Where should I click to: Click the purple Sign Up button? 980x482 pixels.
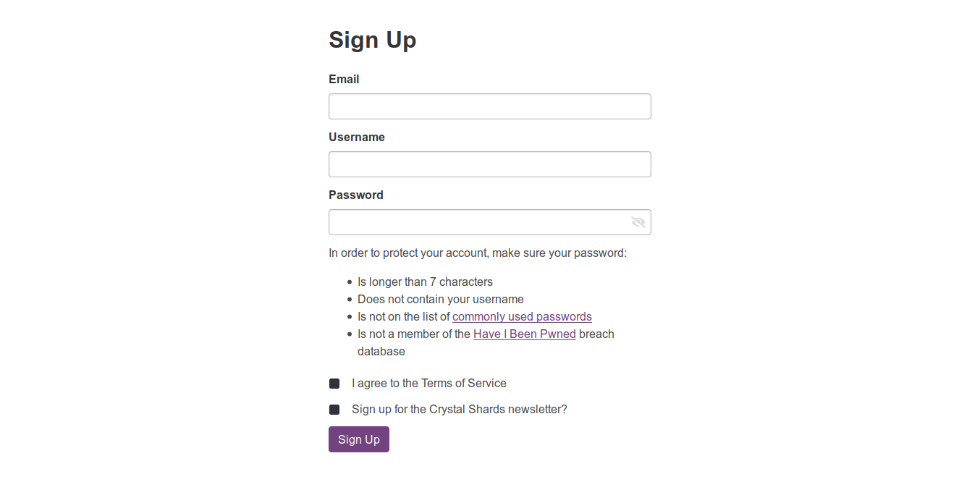click(359, 439)
